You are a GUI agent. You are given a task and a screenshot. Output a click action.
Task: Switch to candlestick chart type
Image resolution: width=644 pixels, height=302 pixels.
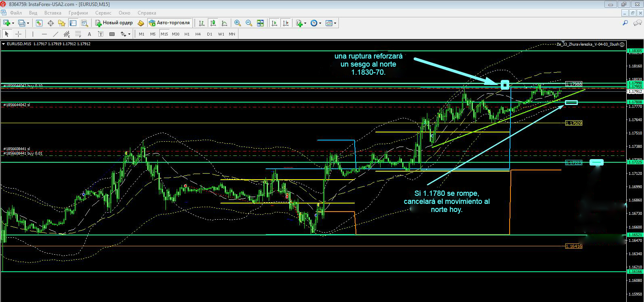click(x=213, y=23)
